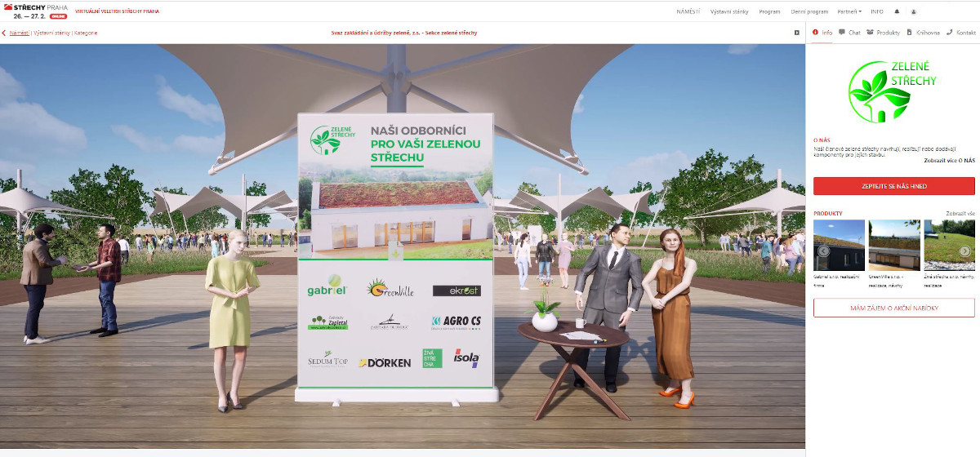Click the Isola logo on the banner
The height and width of the screenshot is (457, 980).
pos(465,358)
